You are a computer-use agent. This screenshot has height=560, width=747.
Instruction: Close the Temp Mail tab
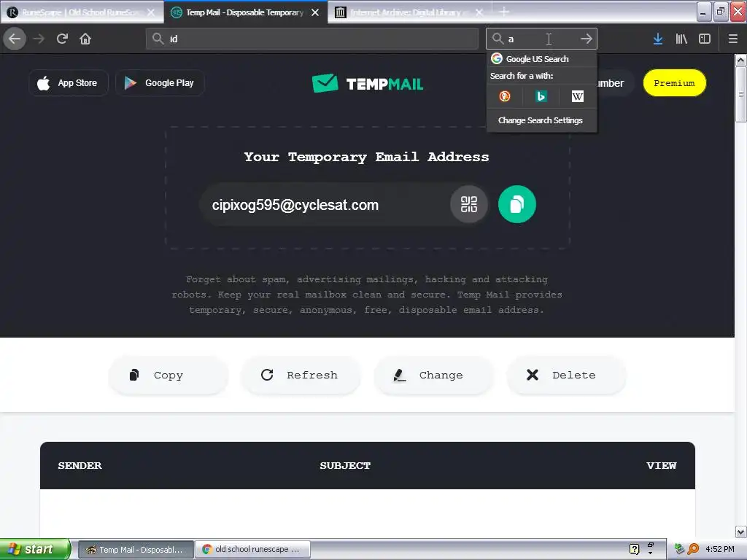point(315,12)
